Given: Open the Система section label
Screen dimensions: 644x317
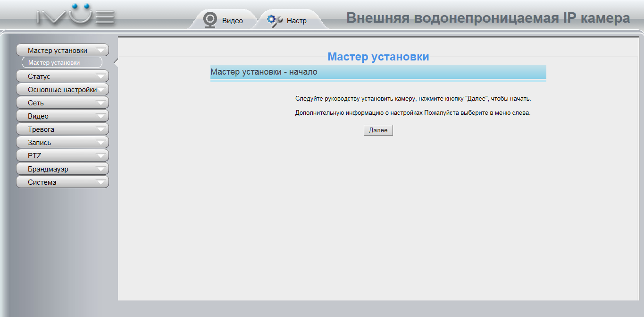Looking at the screenshot, I should click(x=42, y=182).
